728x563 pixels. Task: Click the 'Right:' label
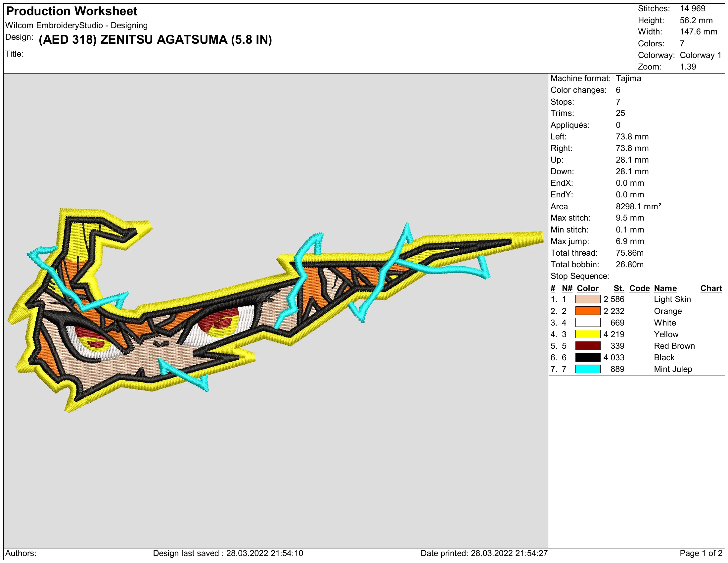pyautogui.click(x=561, y=148)
